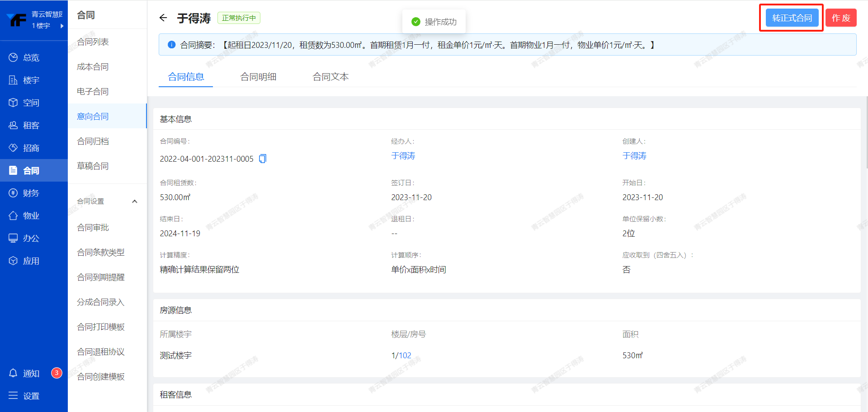Open room 102 link in 房源信息
Screen dimensions: 868x412
click(405, 356)
